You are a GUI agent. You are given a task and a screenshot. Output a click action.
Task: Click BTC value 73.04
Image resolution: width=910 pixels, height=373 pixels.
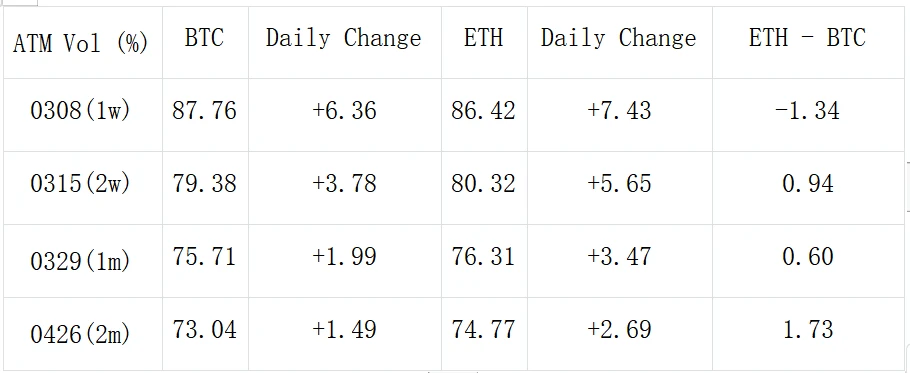pos(205,334)
